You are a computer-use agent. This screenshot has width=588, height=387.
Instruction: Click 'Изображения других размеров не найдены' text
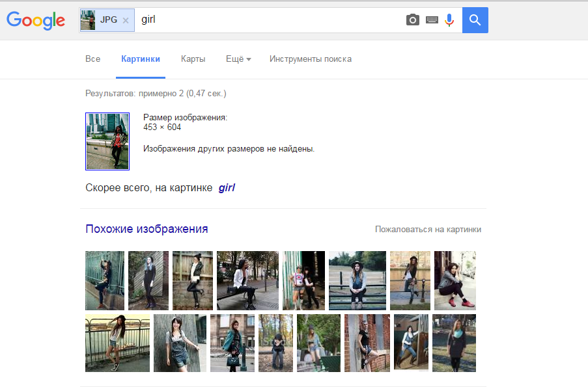(x=229, y=149)
